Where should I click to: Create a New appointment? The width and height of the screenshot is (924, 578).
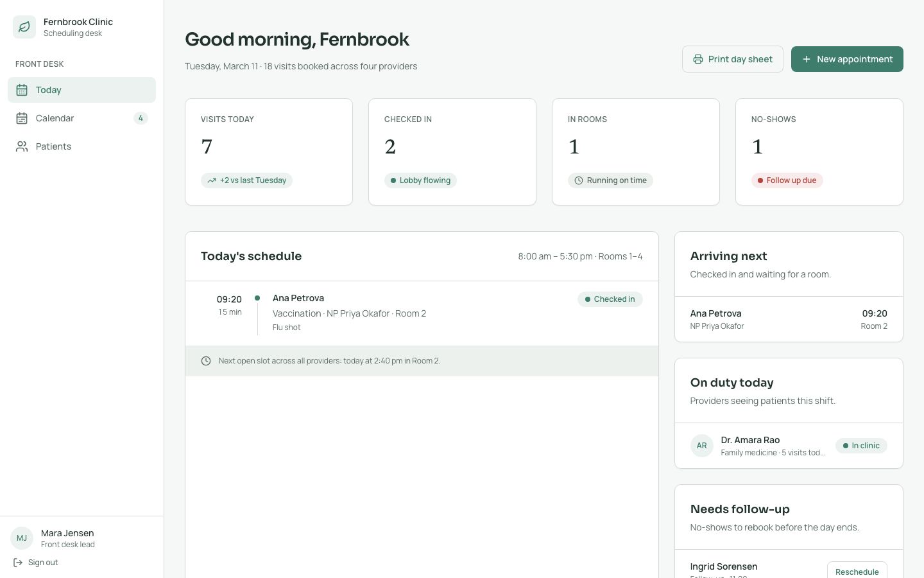tap(847, 59)
